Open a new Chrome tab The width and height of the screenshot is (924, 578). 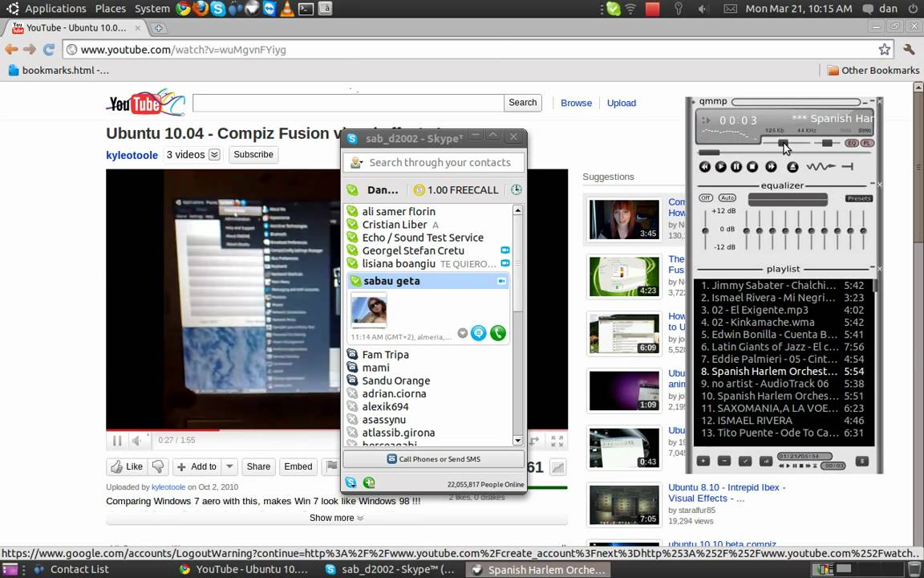coord(158,28)
